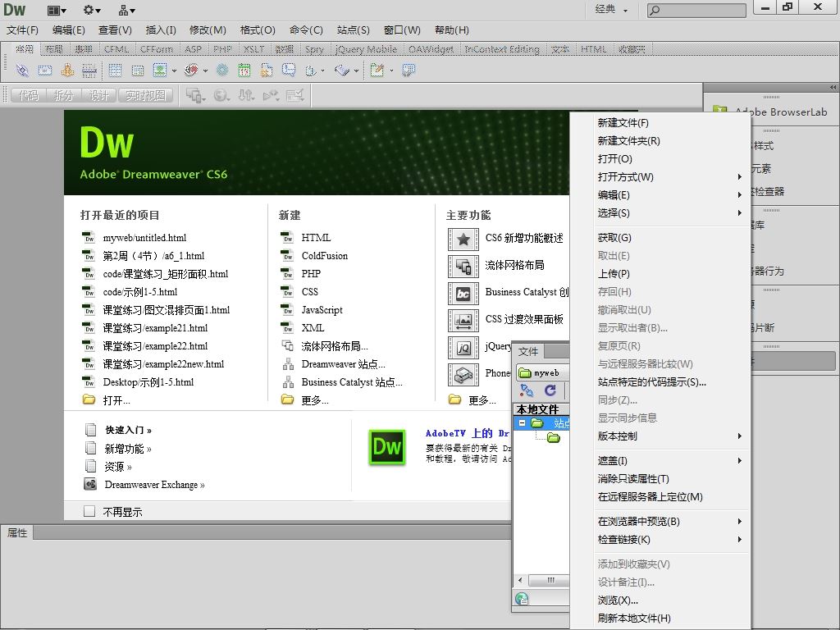The image size is (840, 630).
Task: Tick the 不再显示 checkbox
Action: click(89, 511)
